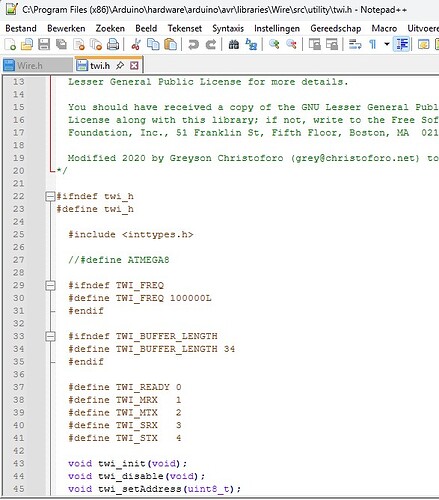439x500 pixels.
Task: Cut selection with the scissors icon
Action: pos(136,44)
